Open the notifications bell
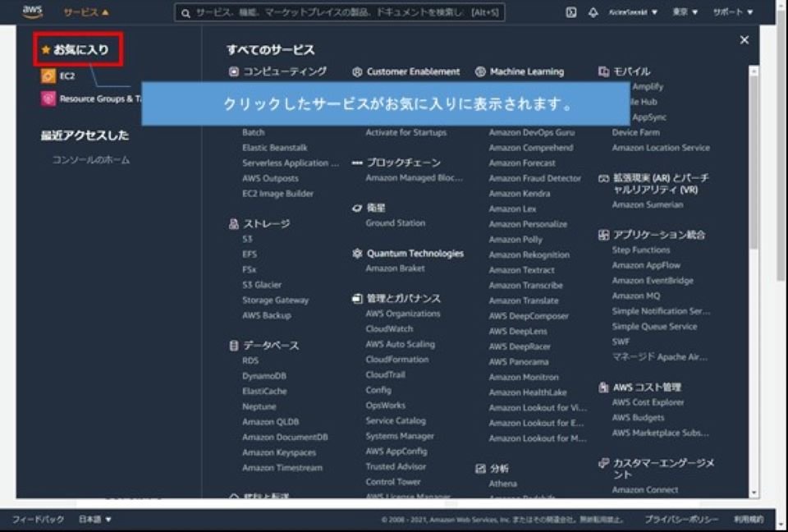The width and height of the screenshot is (788, 532). 593,12
